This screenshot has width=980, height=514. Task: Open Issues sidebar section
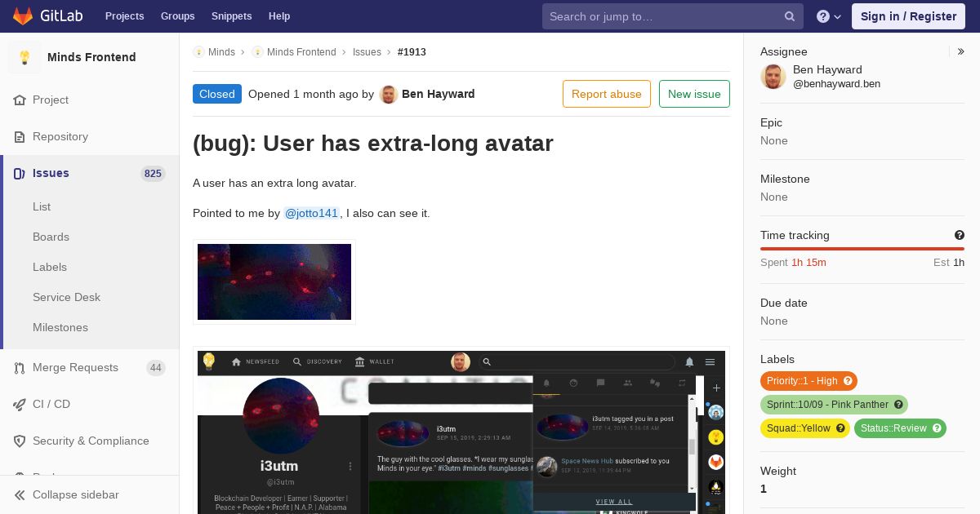pyautogui.click(x=51, y=173)
